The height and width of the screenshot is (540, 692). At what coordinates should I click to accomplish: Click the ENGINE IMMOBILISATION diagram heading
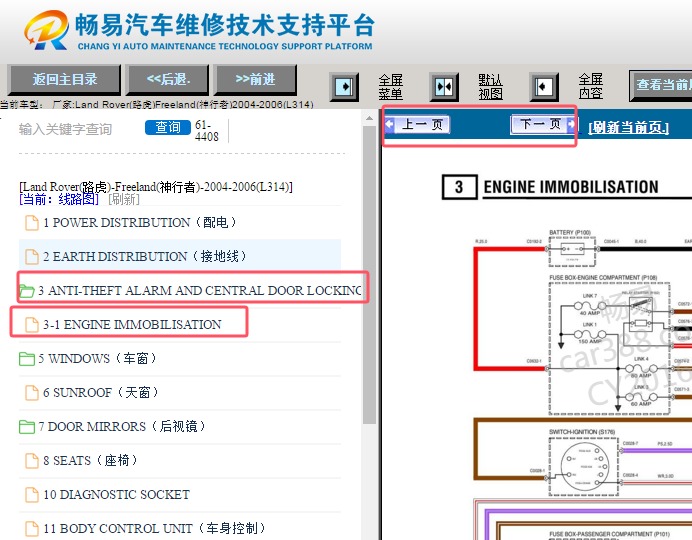click(571, 187)
